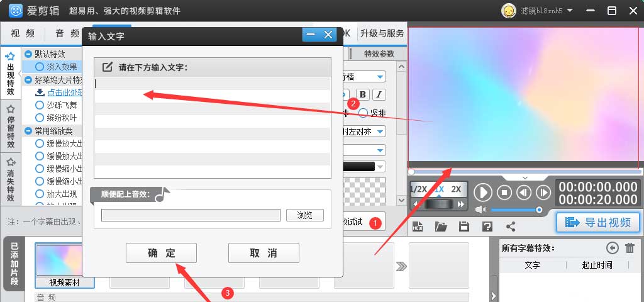Close the 输入文字 dialog
644x302 pixels.
pos(328,35)
